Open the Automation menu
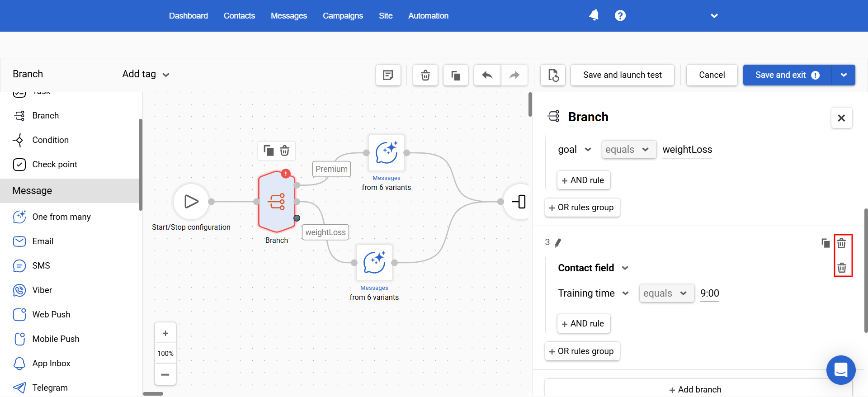868x397 pixels. tap(428, 16)
